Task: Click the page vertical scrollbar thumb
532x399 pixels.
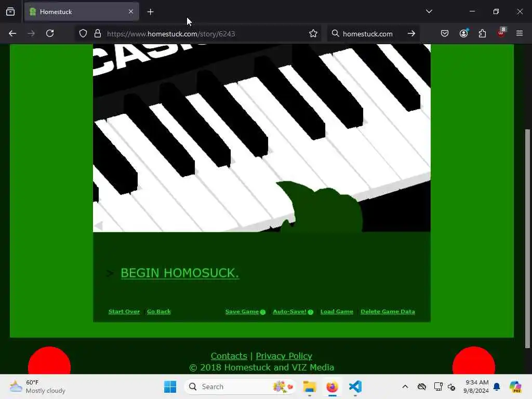Action: pyautogui.click(x=527, y=238)
